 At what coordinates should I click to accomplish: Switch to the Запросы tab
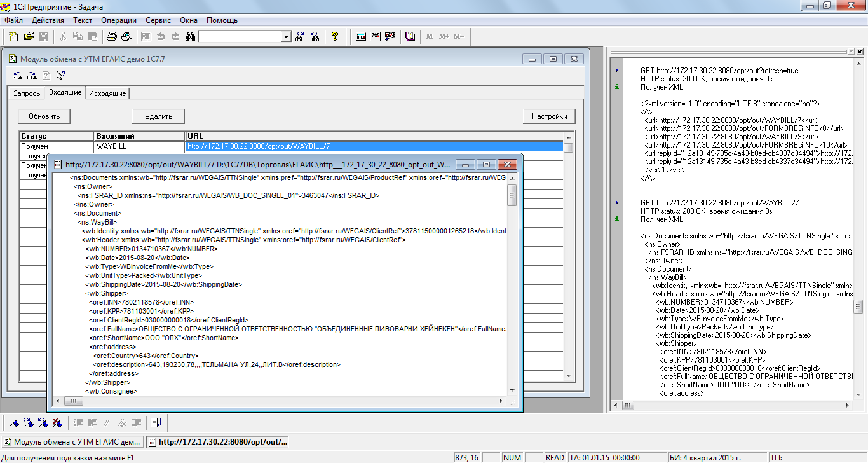27,93
